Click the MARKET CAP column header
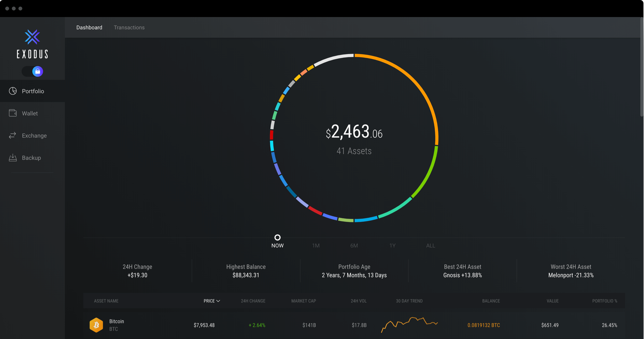Image resolution: width=644 pixels, height=339 pixels. (303, 301)
